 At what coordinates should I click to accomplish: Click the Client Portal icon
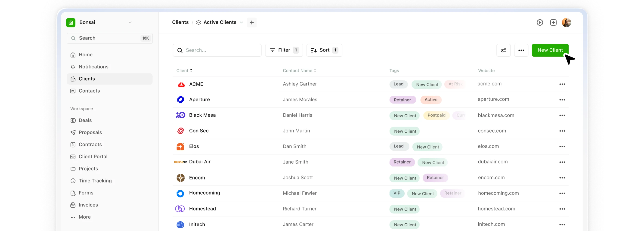[x=73, y=157]
